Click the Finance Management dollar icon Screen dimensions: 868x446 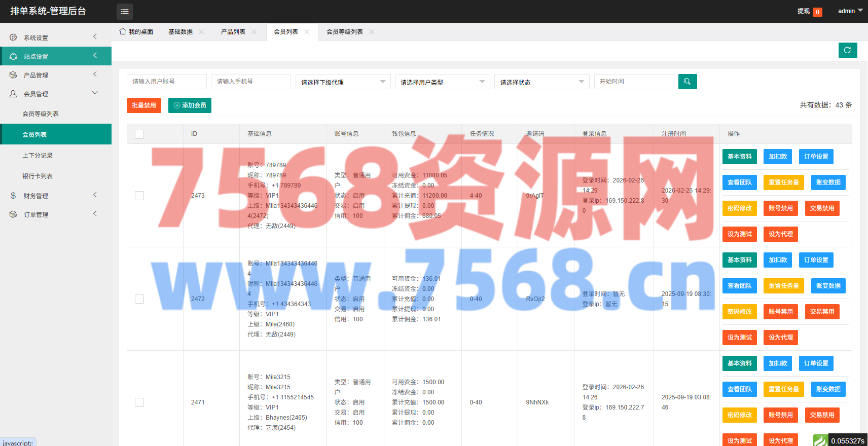(x=13, y=196)
